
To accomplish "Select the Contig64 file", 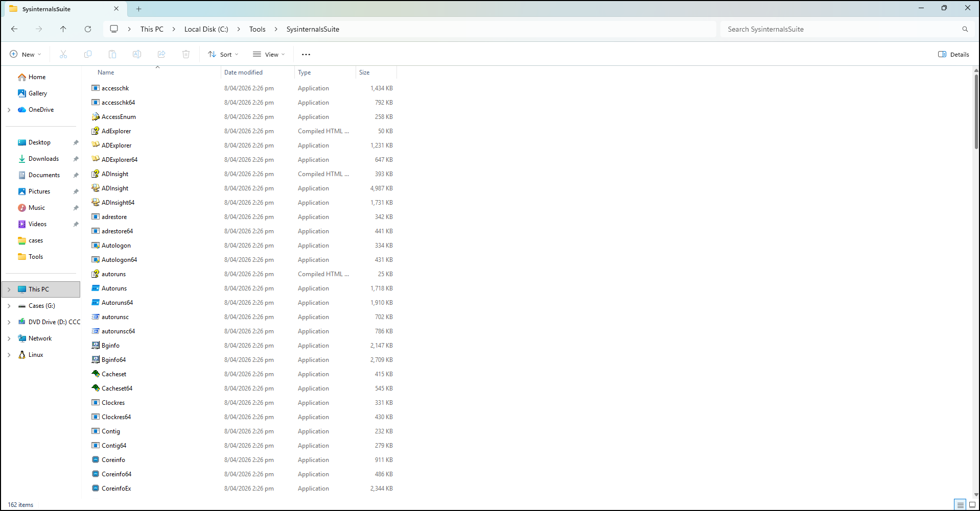I will (114, 446).
